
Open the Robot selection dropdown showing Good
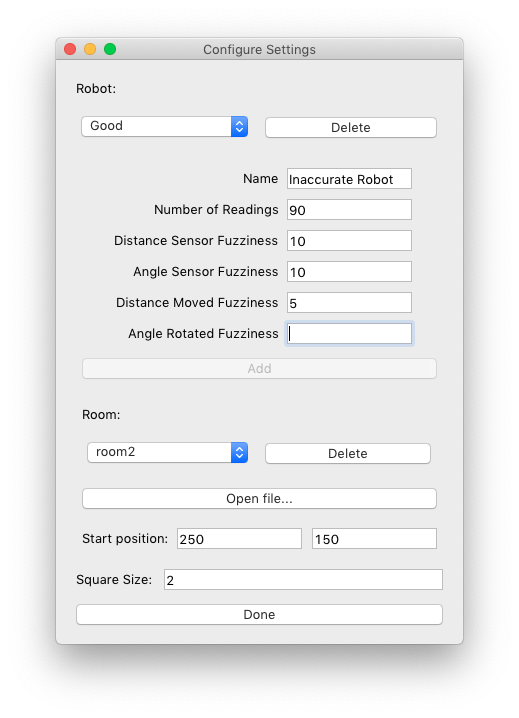tap(164, 126)
